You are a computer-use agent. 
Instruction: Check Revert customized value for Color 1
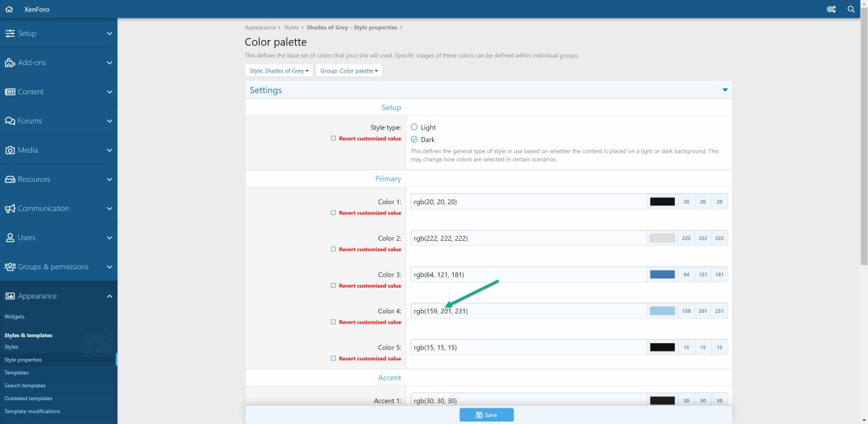coord(333,213)
